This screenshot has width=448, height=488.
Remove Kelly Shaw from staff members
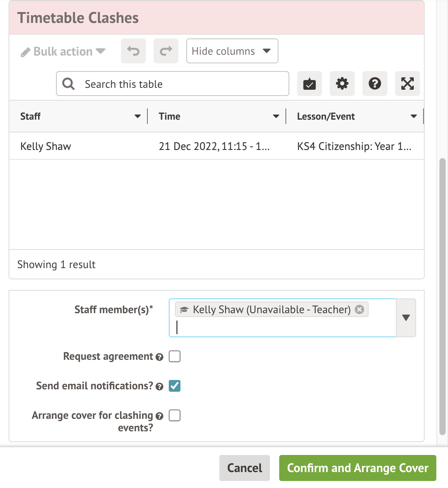360,309
